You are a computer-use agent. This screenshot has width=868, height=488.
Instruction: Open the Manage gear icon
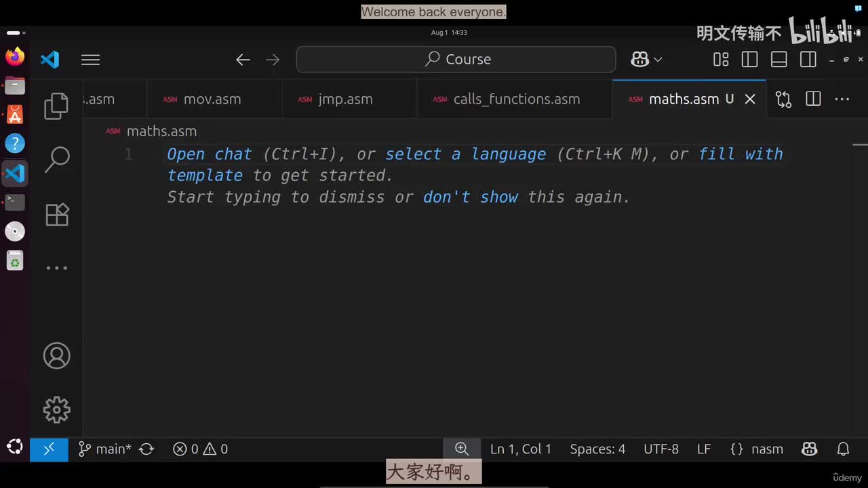click(56, 409)
